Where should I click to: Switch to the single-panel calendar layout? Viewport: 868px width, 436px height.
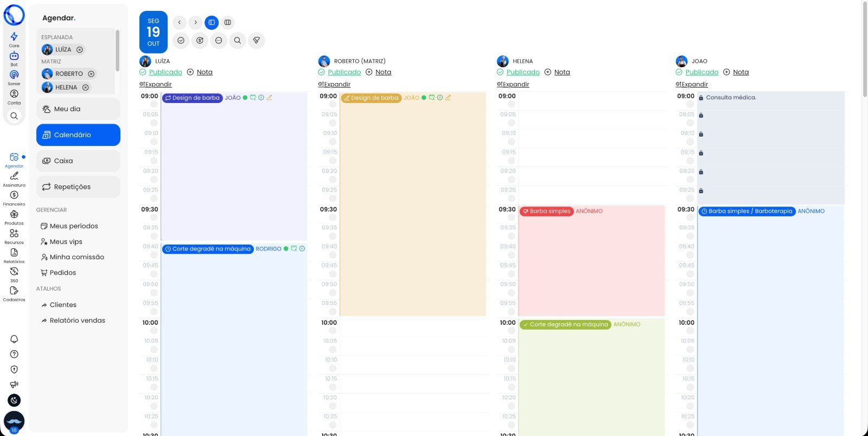[x=212, y=22]
